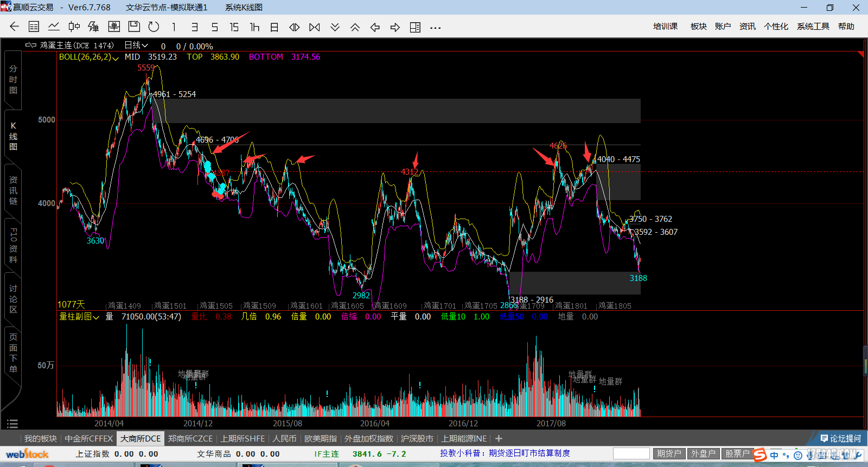
Task: Expand the 日线 period dropdown
Action: click(x=136, y=46)
